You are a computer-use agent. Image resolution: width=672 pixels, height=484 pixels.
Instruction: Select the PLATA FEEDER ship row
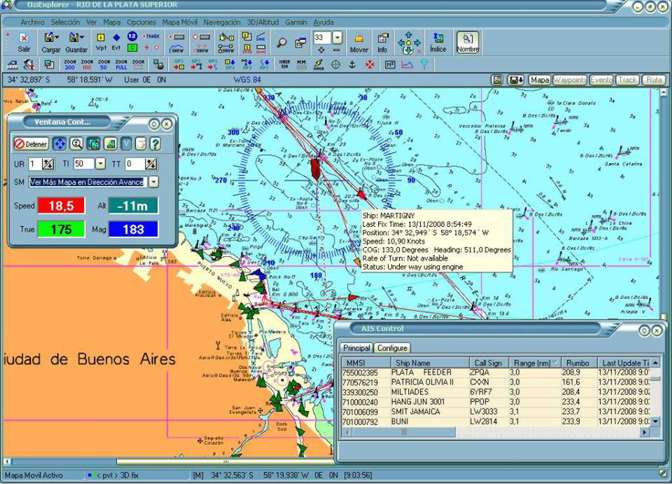496,373
